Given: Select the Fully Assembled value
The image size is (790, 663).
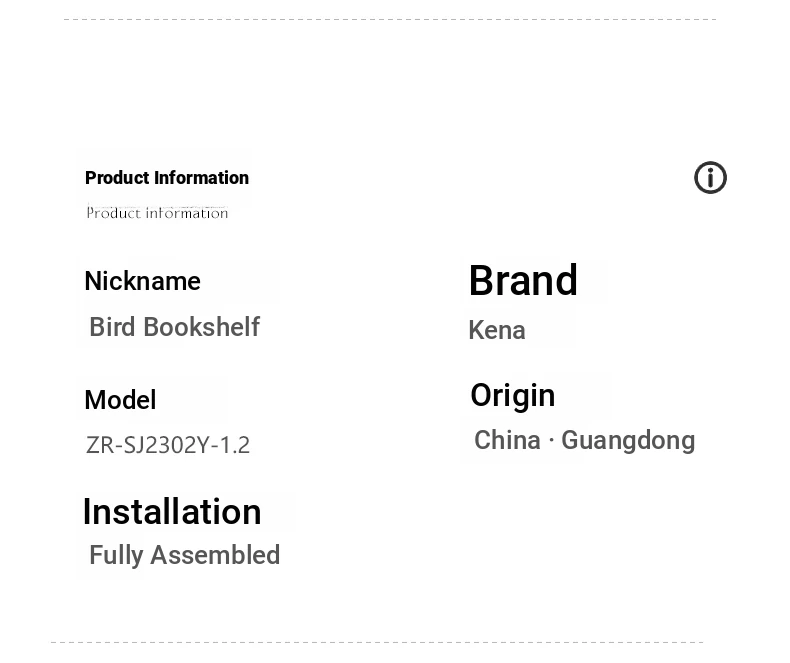Looking at the screenshot, I should click(x=184, y=555).
